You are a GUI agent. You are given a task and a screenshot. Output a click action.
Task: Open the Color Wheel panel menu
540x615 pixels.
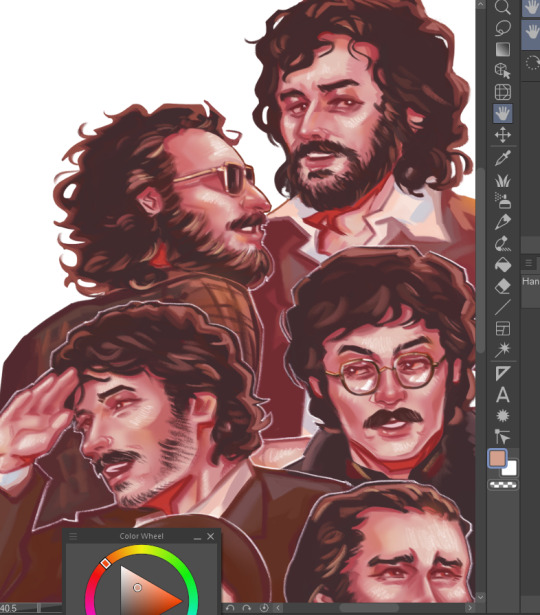pos(73,536)
